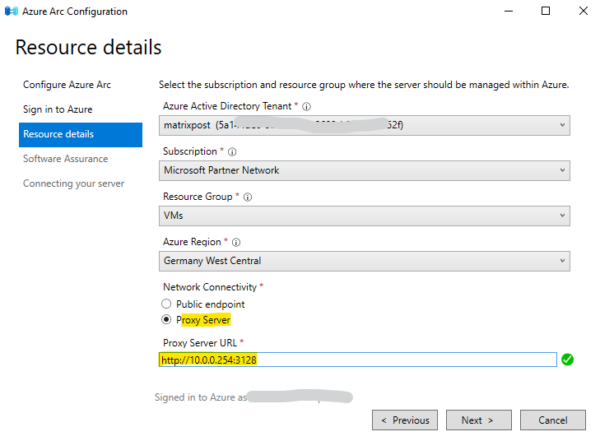Expand the Subscription dropdown
Image resolution: width=600 pixels, height=441 pixels.
365,170
